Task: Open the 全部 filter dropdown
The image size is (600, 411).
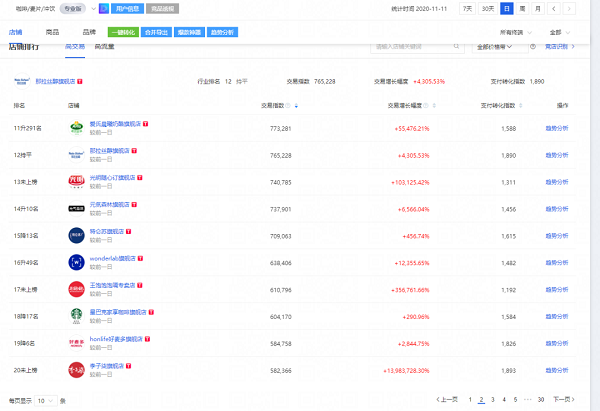Action: click(x=560, y=33)
